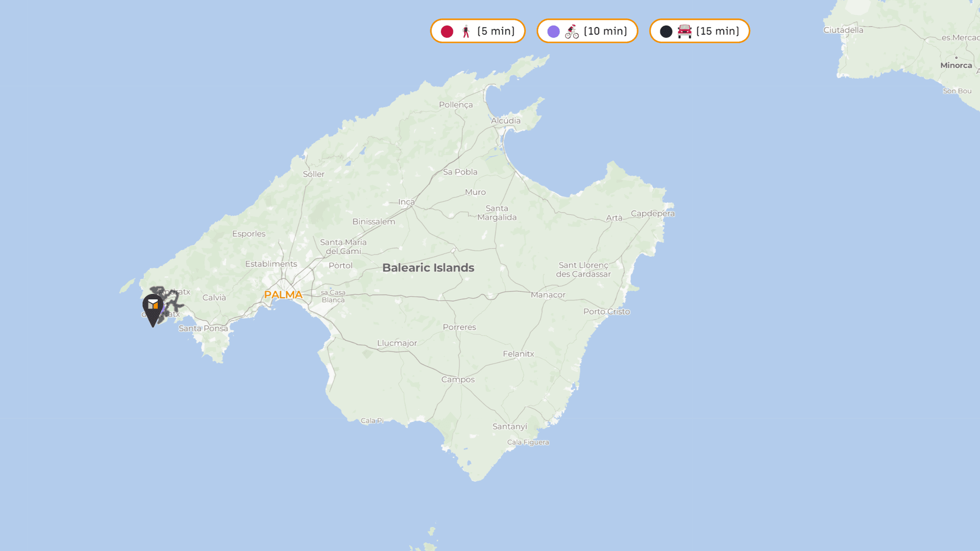Click the "(15 min)" legend label
This screenshot has width=980, height=551.
point(718,31)
